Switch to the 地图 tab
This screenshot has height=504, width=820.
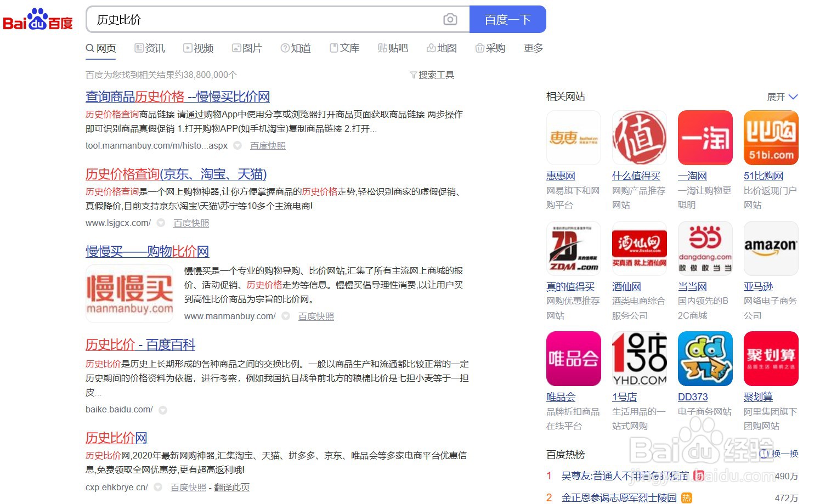point(442,48)
